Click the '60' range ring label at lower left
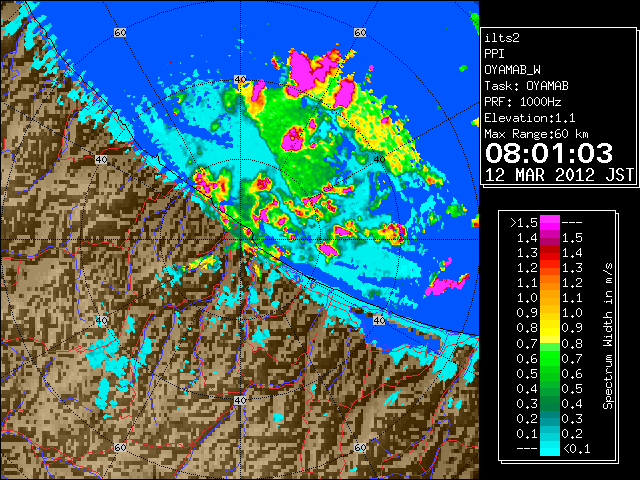This screenshot has width=640, height=480. (120, 447)
